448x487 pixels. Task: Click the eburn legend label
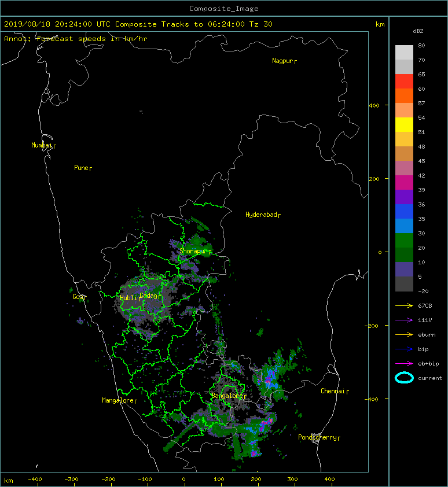click(427, 335)
